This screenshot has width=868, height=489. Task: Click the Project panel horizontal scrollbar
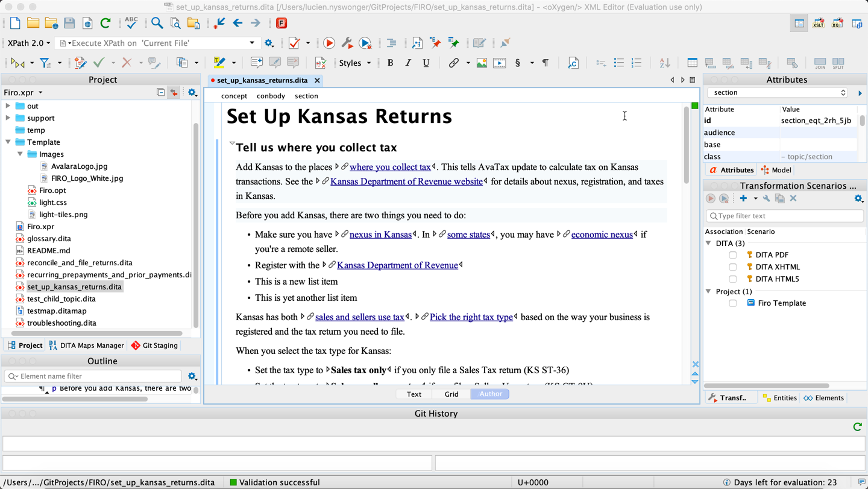(x=97, y=333)
